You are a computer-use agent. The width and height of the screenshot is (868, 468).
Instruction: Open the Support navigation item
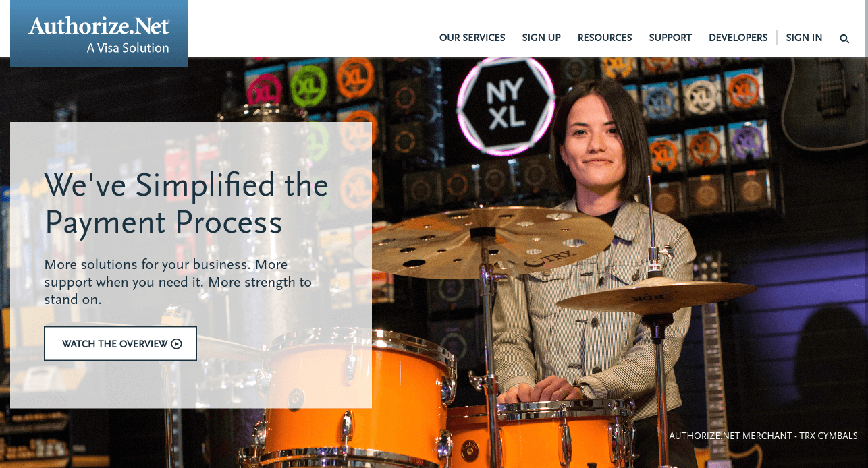click(670, 38)
